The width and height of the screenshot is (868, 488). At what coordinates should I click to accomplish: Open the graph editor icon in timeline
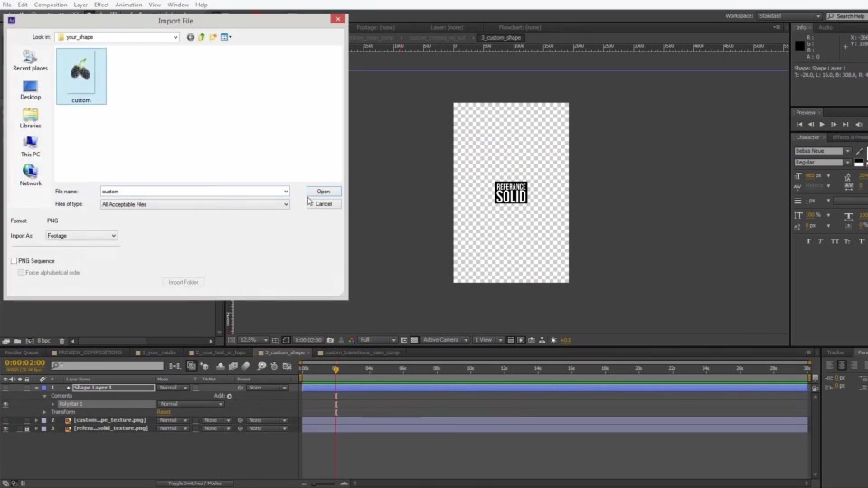point(287,366)
